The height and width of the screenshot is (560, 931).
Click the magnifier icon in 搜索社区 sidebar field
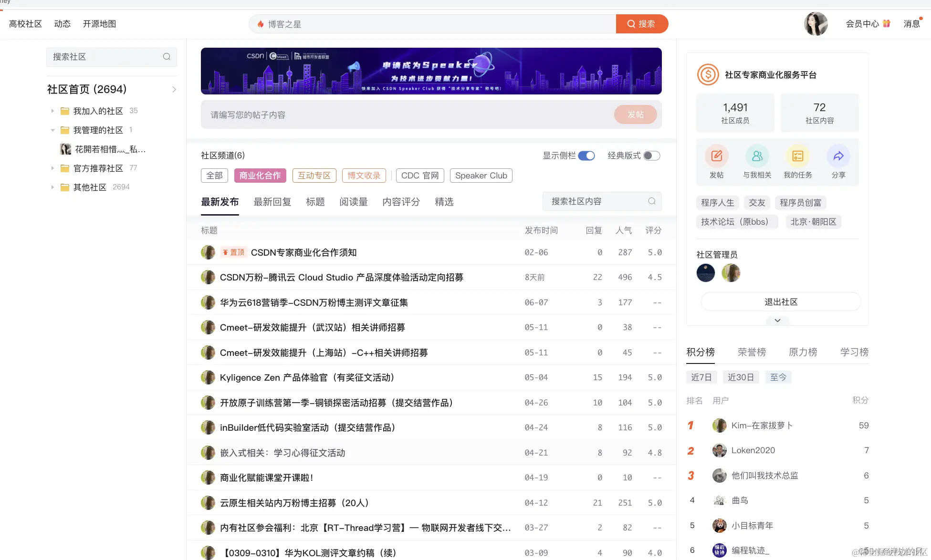pos(167,56)
